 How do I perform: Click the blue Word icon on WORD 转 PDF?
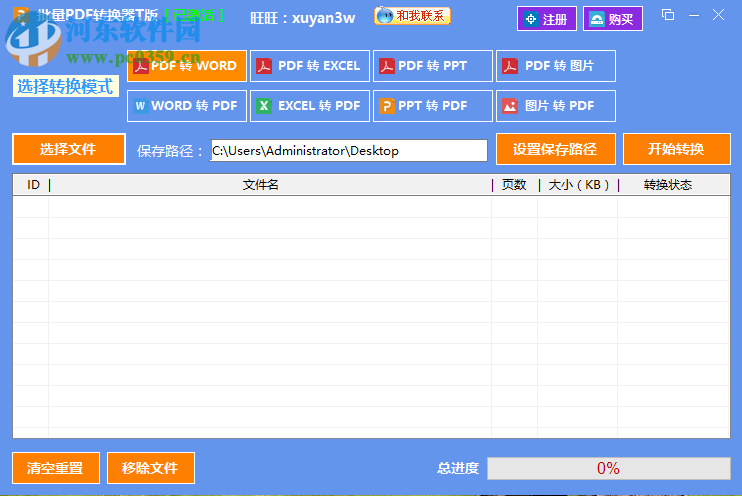(x=141, y=106)
